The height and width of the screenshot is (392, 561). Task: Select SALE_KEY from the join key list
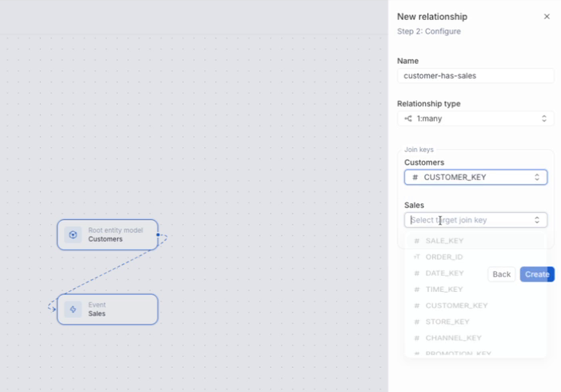444,241
